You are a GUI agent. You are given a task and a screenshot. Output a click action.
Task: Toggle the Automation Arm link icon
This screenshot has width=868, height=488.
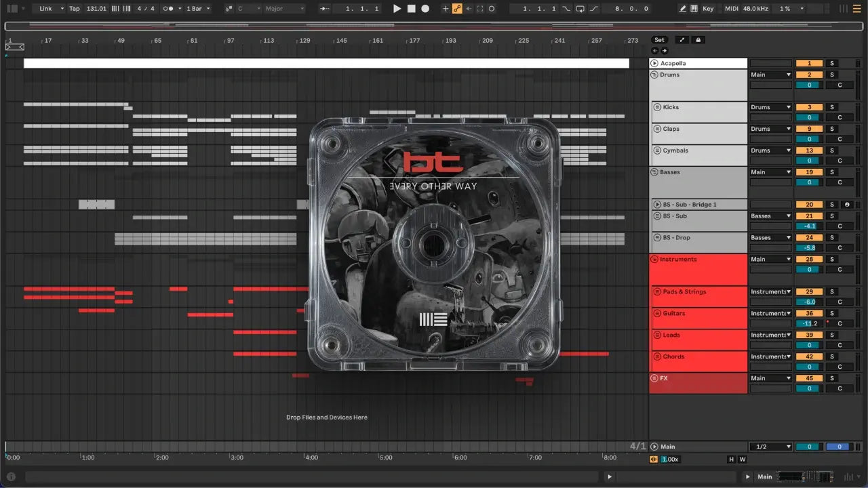457,9
